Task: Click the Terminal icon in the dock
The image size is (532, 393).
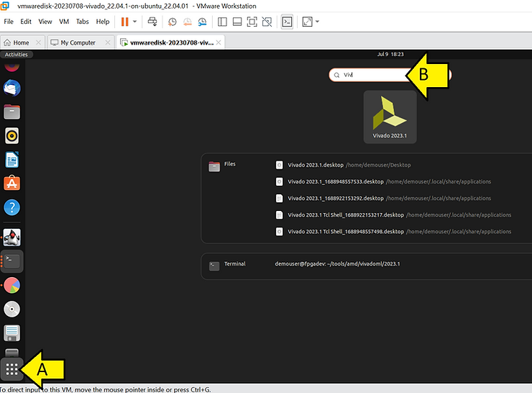Action: tap(12, 261)
